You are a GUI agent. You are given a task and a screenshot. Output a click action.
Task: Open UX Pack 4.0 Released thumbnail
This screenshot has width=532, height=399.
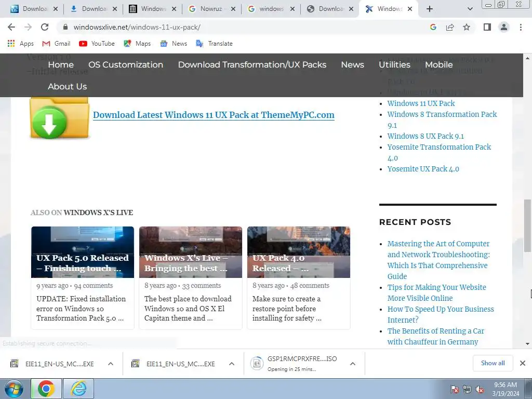[299, 252]
